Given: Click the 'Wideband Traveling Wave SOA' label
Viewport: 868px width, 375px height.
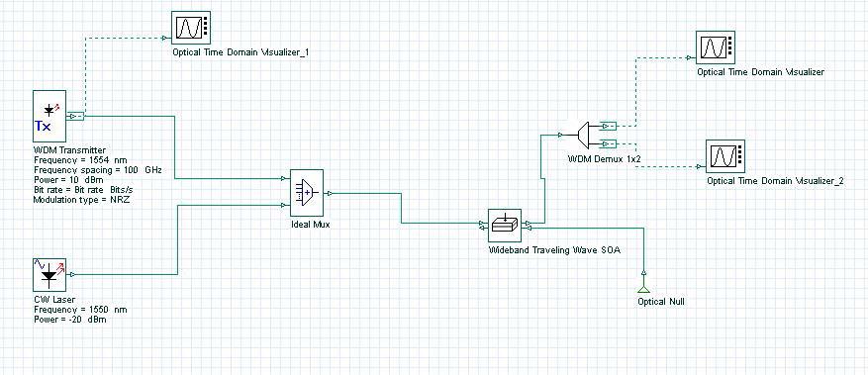Looking at the screenshot, I should (554, 250).
